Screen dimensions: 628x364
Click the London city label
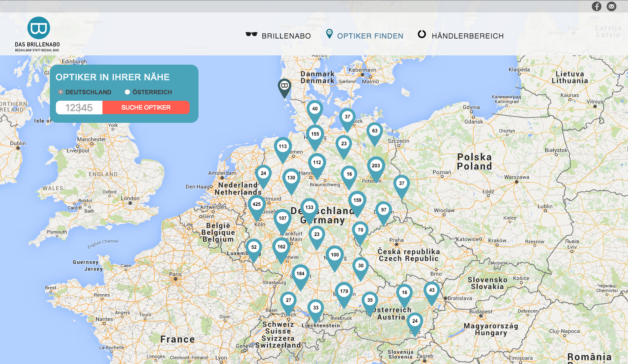pyautogui.click(x=130, y=198)
